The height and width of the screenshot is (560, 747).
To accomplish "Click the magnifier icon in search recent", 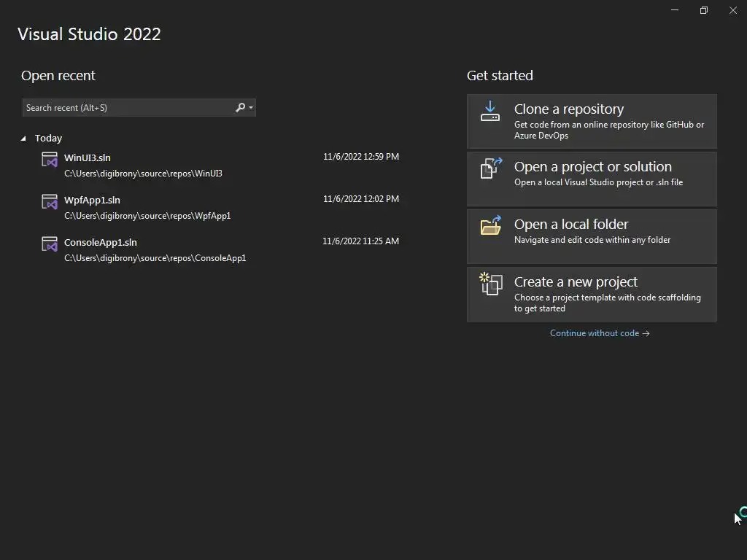I will coord(241,108).
